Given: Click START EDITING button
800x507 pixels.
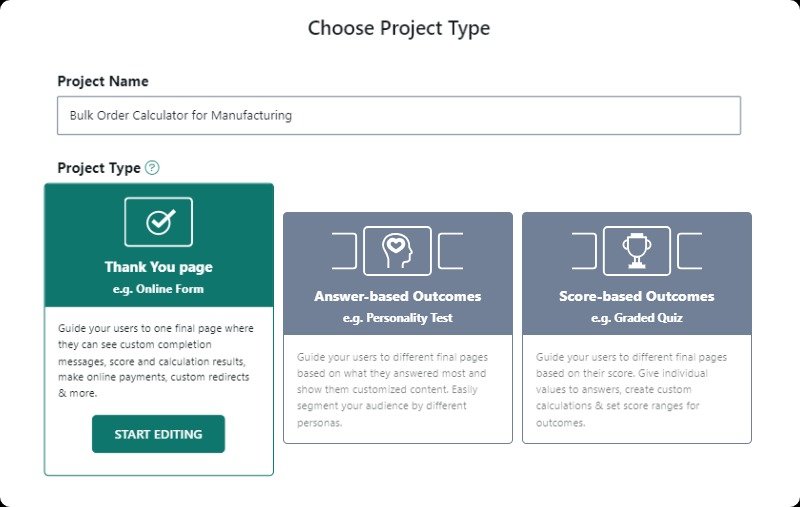Looking at the screenshot, I should (x=158, y=434).
